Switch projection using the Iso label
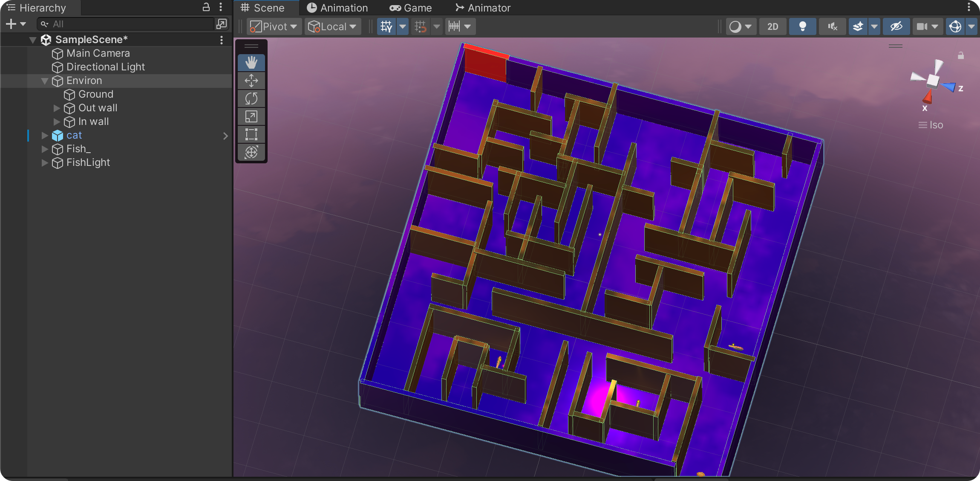Viewport: 980px width, 481px height. [x=936, y=125]
